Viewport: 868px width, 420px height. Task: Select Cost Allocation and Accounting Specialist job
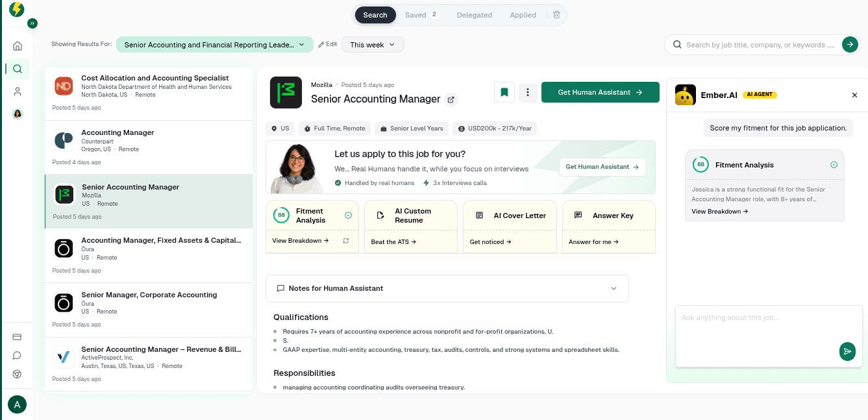click(149, 93)
